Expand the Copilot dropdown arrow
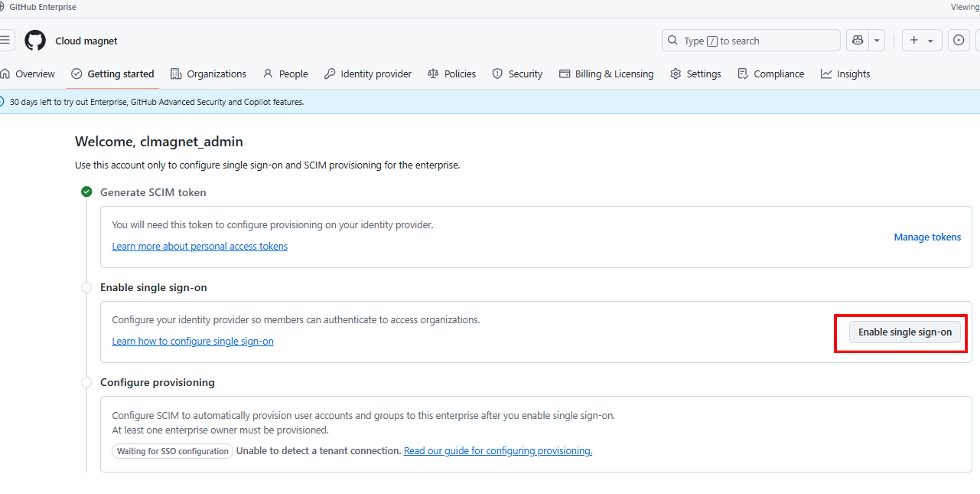This screenshot has width=980, height=494. coord(877,40)
